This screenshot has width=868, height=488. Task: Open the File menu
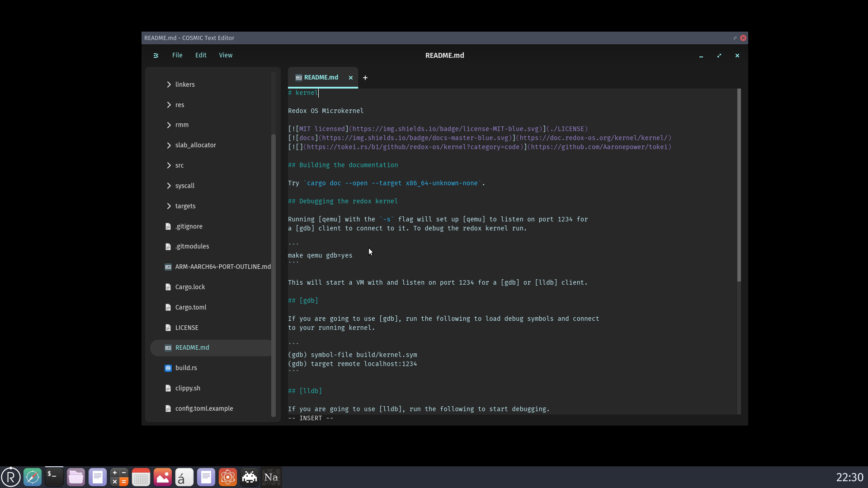(177, 55)
